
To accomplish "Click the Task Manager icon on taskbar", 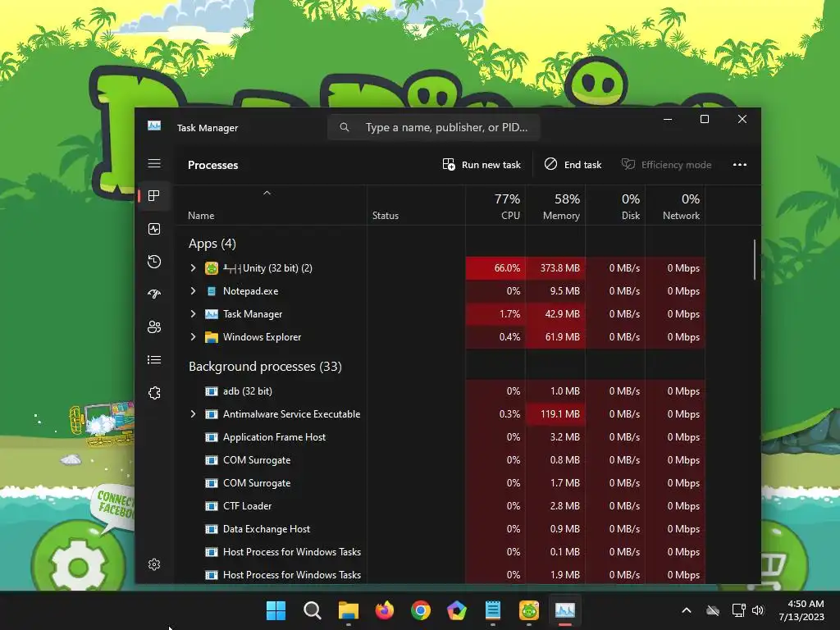I will 564,610.
